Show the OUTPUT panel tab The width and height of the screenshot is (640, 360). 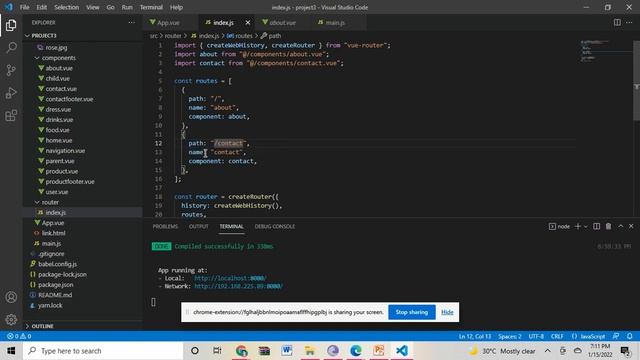pyautogui.click(x=198, y=227)
